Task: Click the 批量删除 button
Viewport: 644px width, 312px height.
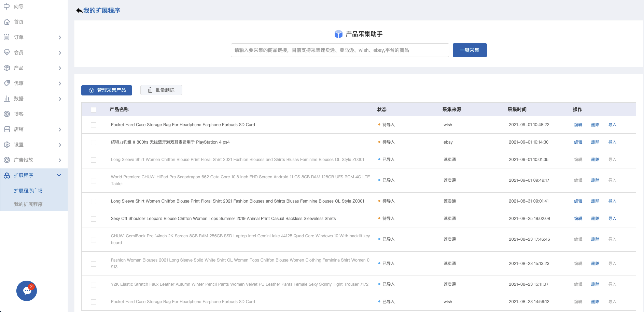Action: pos(161,90)
